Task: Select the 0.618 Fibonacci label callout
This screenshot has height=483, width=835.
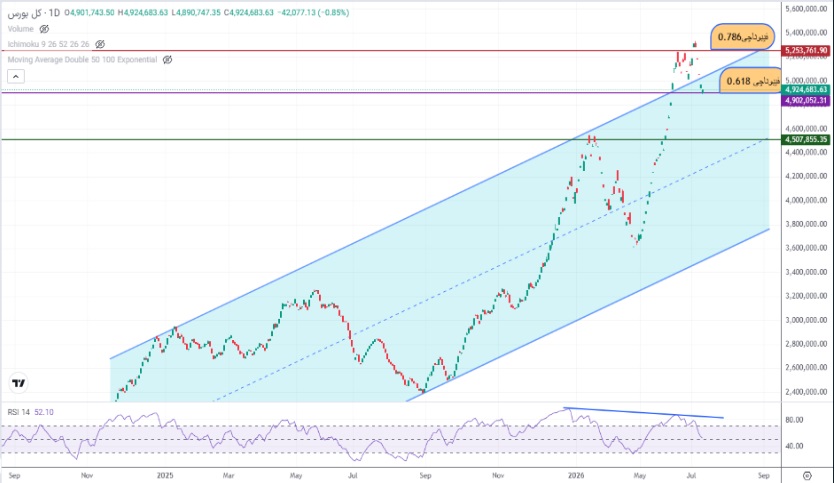Action: pos(752,81)
